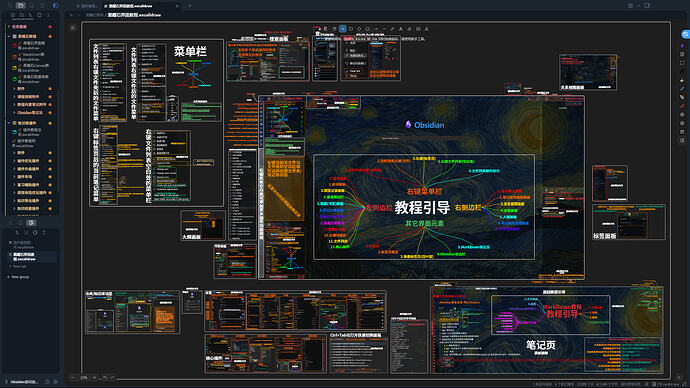Click the blue highlighted icon in right ribbon
690x388 pixels.
point(685,34)
